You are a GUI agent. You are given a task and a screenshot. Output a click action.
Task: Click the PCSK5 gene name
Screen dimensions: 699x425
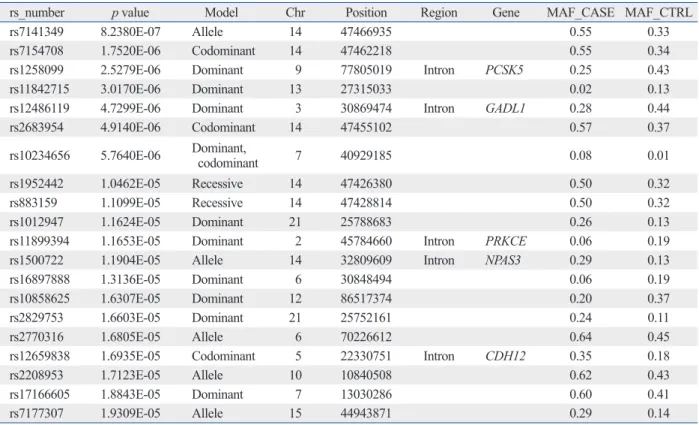click(x=504, y=70)
